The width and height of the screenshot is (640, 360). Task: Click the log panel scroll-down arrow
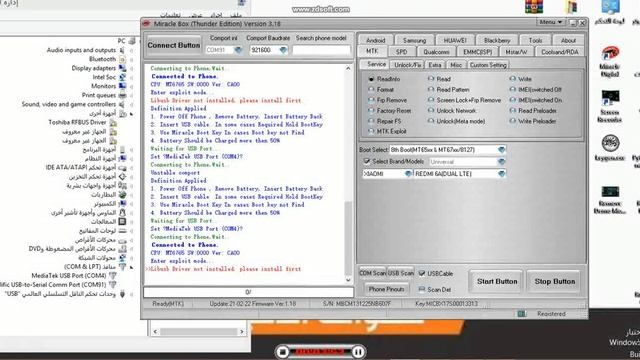point(348,280)
